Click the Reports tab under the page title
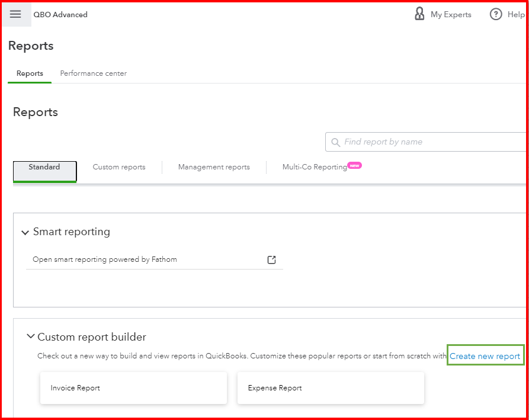Screen dimensions: 529x420 29,73
